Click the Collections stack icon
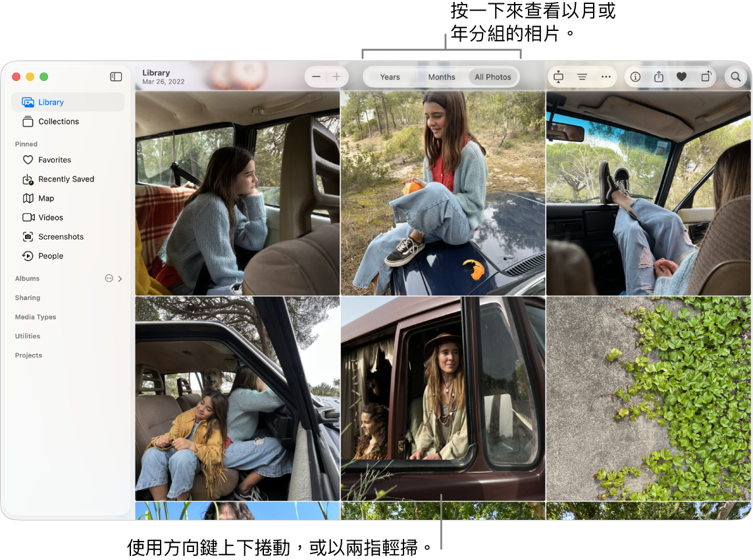Viewport: 753px width, 560px height. point(28,122)
